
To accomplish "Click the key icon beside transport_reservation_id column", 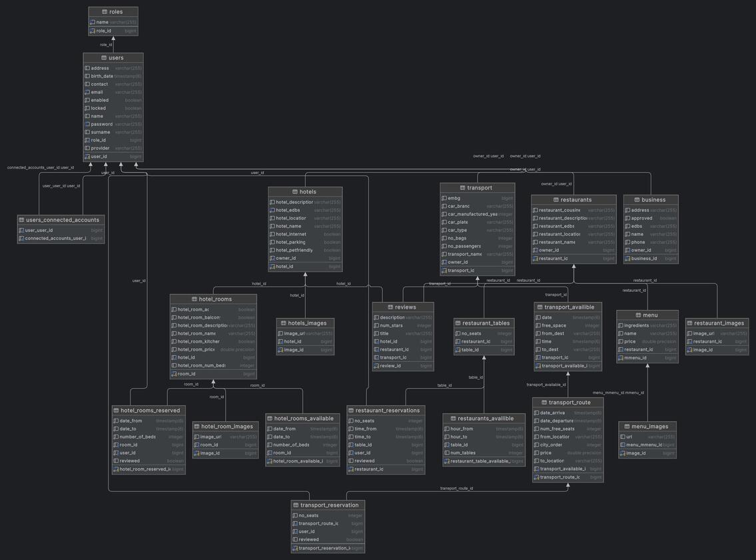I will [295, 549].
